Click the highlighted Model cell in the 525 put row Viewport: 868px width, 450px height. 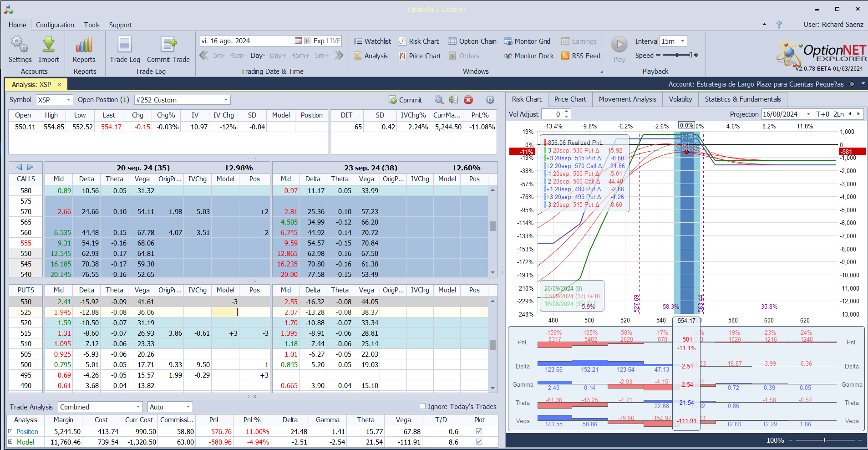point(225,312)
